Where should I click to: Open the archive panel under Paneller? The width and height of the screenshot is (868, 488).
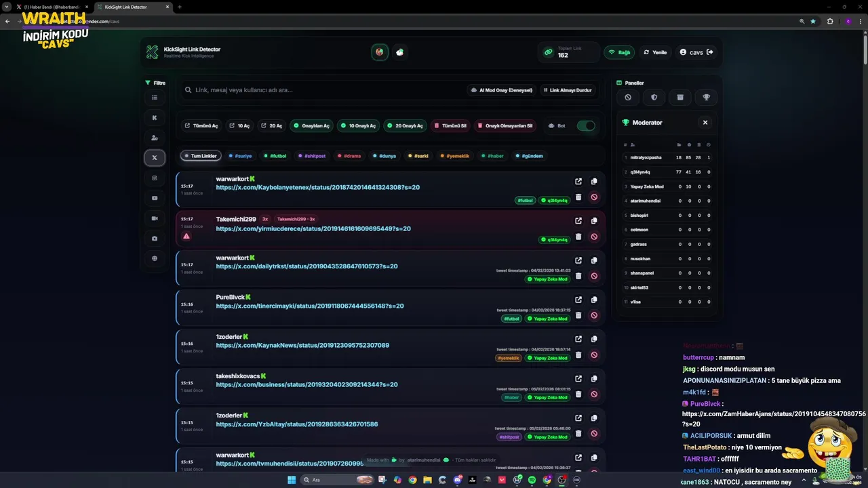(680, 98)
